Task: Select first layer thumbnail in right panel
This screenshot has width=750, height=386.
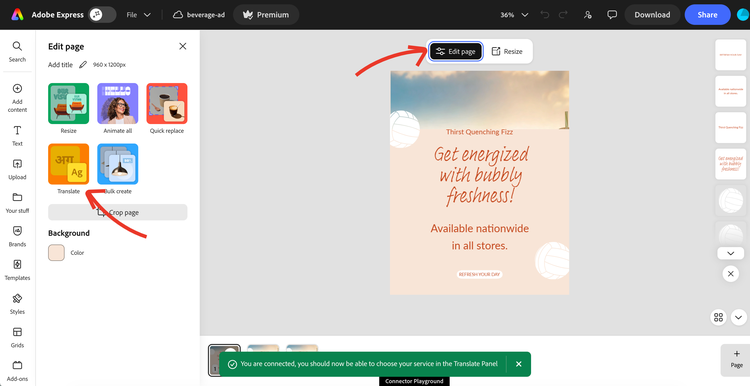Action: coord(730,55)
